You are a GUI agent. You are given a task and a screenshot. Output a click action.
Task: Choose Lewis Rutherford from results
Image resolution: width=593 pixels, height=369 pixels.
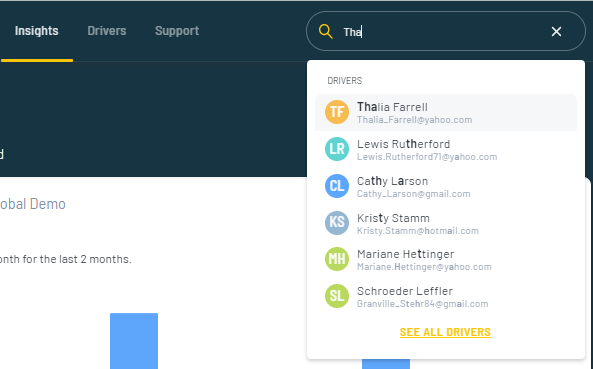(x=446, y=149)
